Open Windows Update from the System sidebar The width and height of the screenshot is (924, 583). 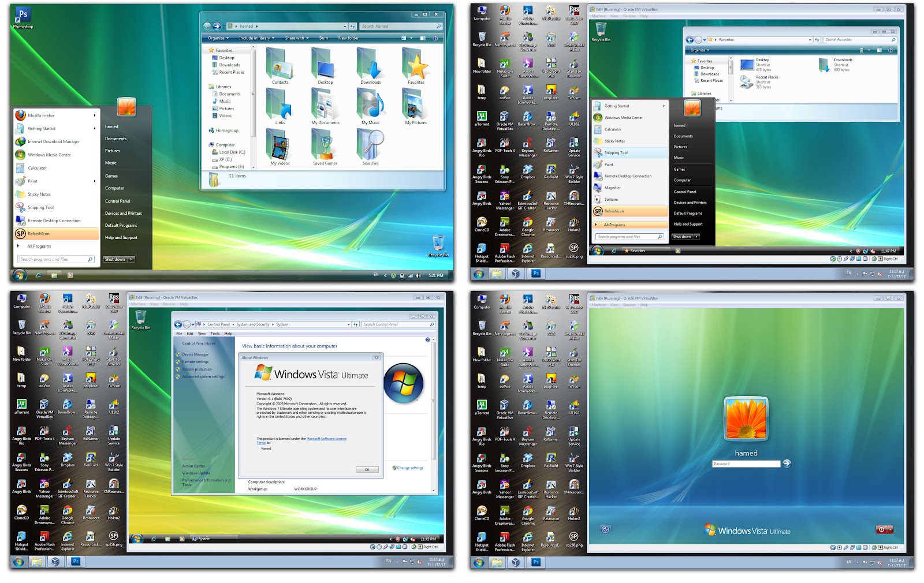click(x=196, y=473)
